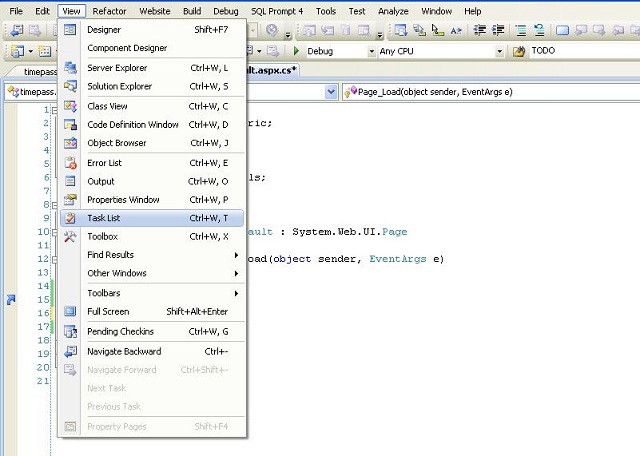Open the Debug configuration dropdown
640x456 pixels.
[371, 51]
